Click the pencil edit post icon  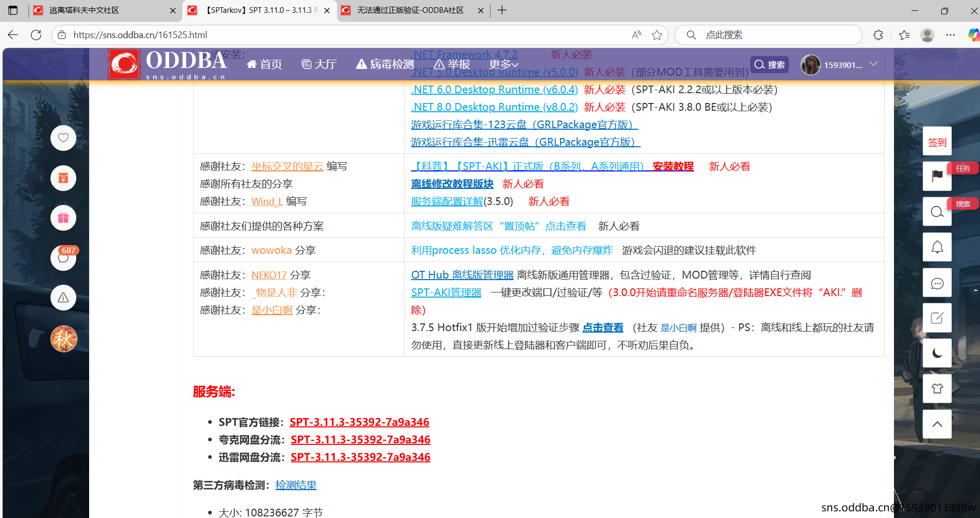pyautogui.click(x=937, y=318)
